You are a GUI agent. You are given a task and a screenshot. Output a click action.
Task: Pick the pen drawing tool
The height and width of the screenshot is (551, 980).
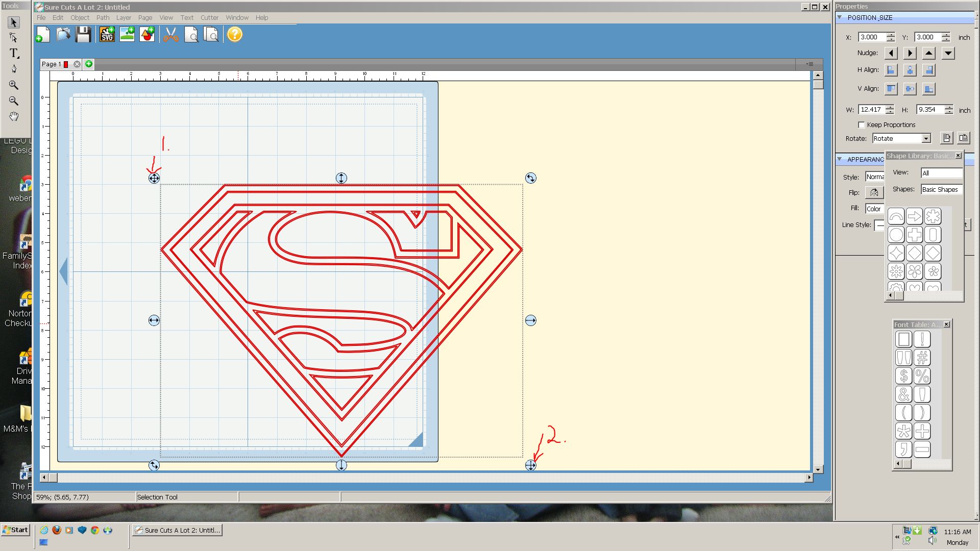click(x=14, y=69)
